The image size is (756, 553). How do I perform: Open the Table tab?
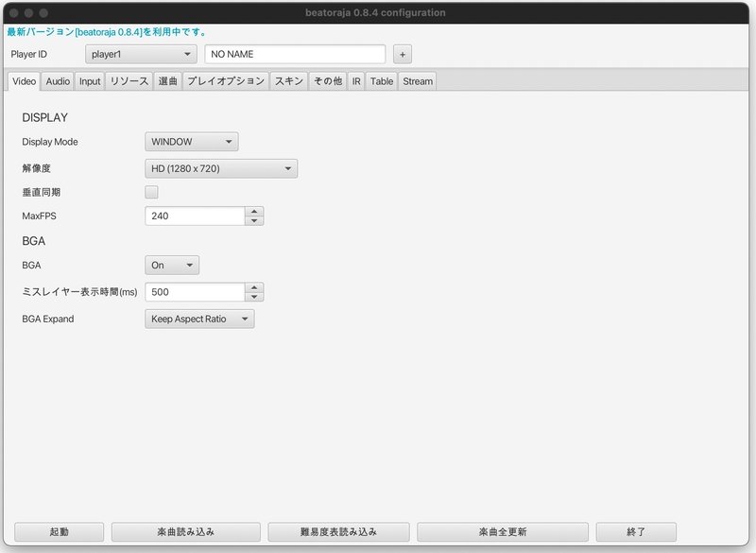(x=382, y=81)
